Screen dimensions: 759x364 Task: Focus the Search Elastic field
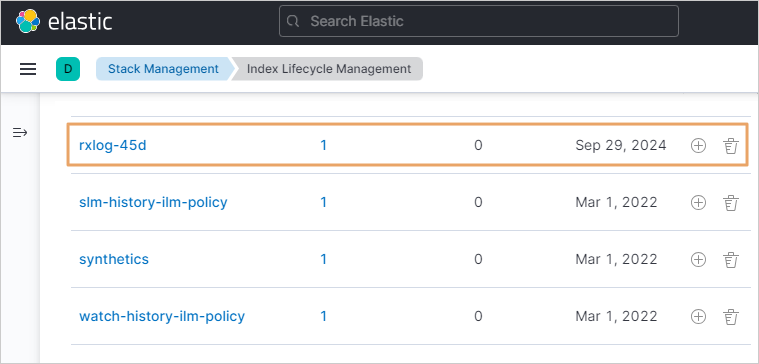coord(479,21)
